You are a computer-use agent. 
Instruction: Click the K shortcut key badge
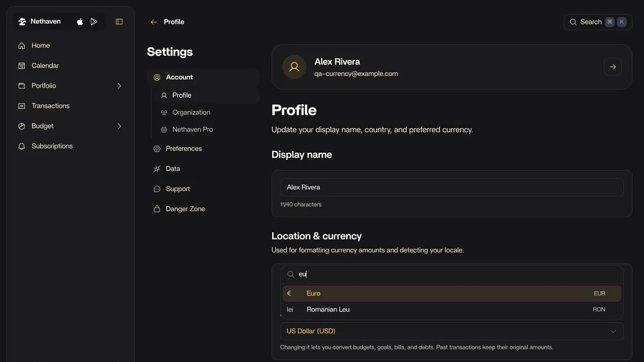(622, 22)
